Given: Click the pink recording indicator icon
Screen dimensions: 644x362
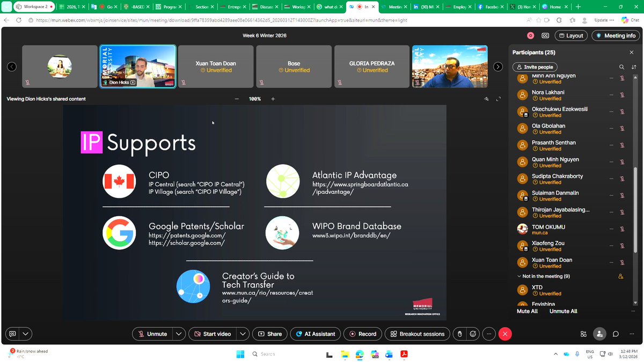Looking at the screenshot, I should (x=531, y=35).
